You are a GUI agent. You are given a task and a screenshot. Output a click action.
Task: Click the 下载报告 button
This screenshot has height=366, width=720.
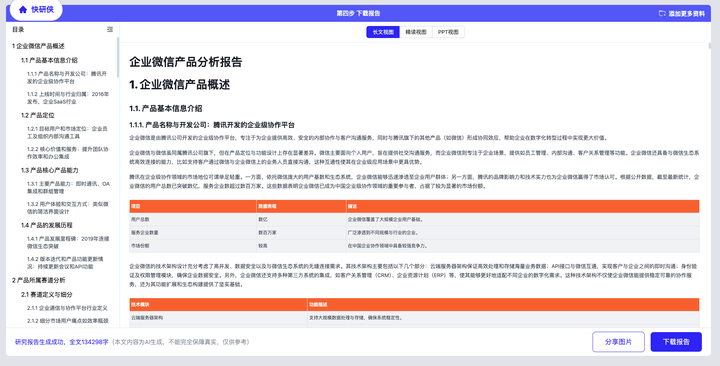[x=676, y=342]
